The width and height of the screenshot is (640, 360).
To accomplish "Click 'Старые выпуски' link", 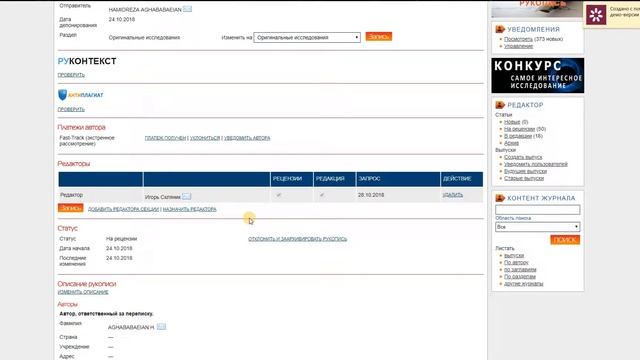I will [x=524, y=178].
